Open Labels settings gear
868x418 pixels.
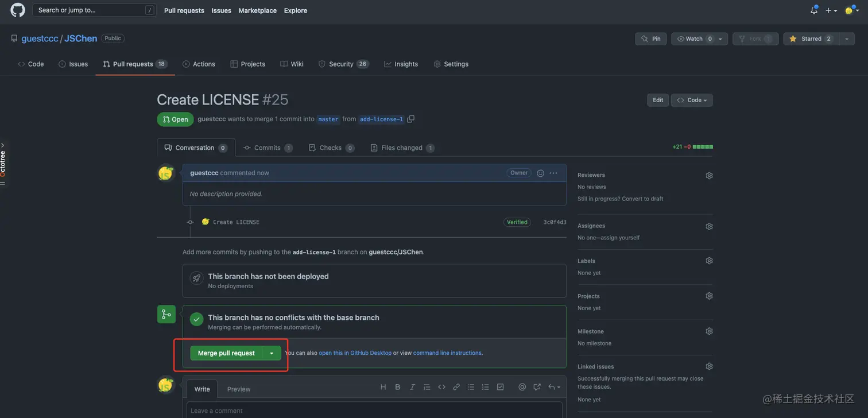(x=709, y=261)
